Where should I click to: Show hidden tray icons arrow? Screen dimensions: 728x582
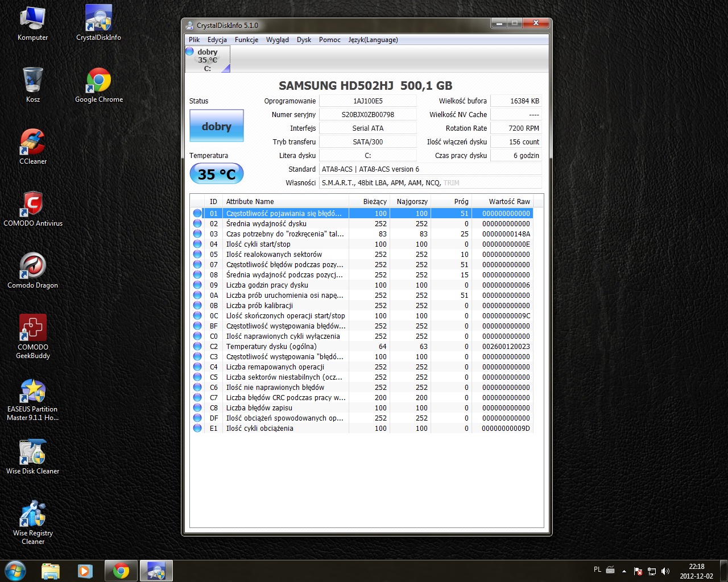tap(624, 571)
